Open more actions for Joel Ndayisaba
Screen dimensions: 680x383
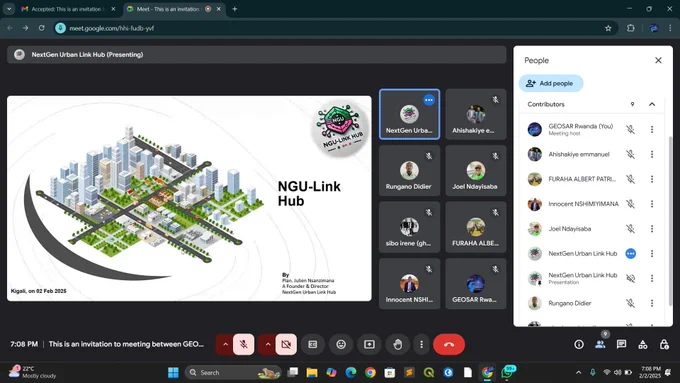652,229
